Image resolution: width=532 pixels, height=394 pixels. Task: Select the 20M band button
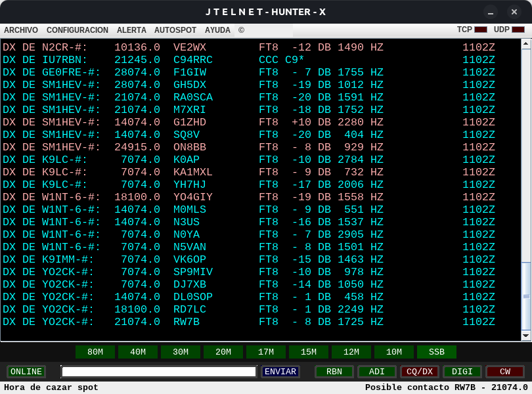(x=223, y=352)
